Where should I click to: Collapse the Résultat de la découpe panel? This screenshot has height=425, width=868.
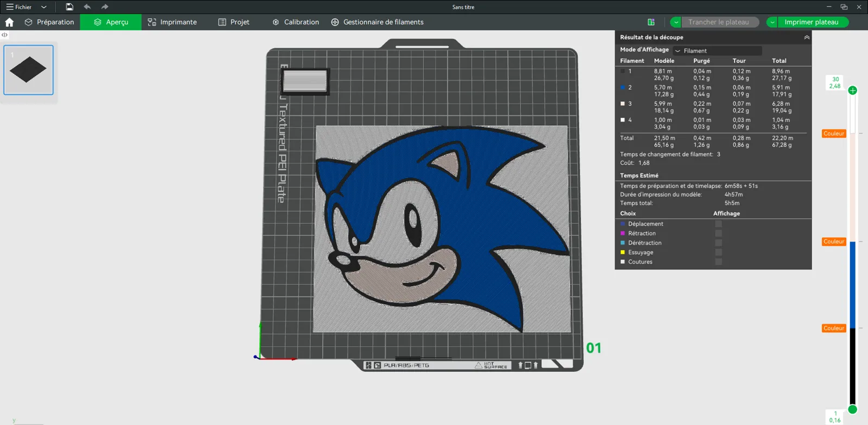tap(807, 37)
